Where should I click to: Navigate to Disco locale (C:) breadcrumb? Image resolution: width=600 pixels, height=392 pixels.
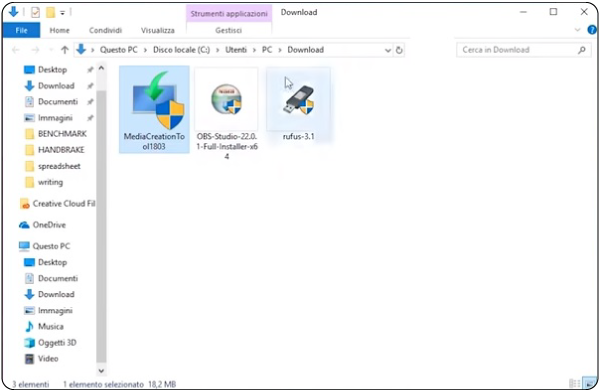[181, 50]
